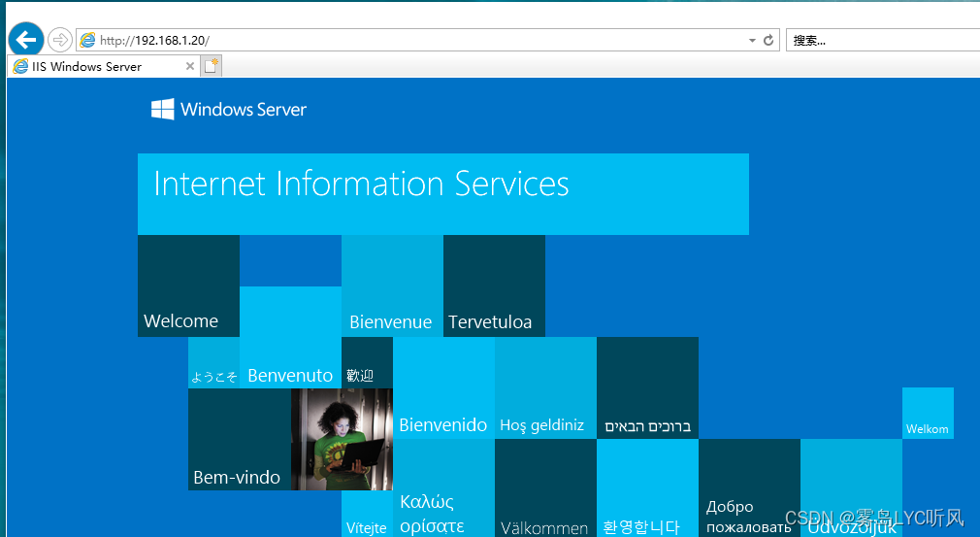
Task: Click the search box labeled 搜索...
Action: pos(883,40)
